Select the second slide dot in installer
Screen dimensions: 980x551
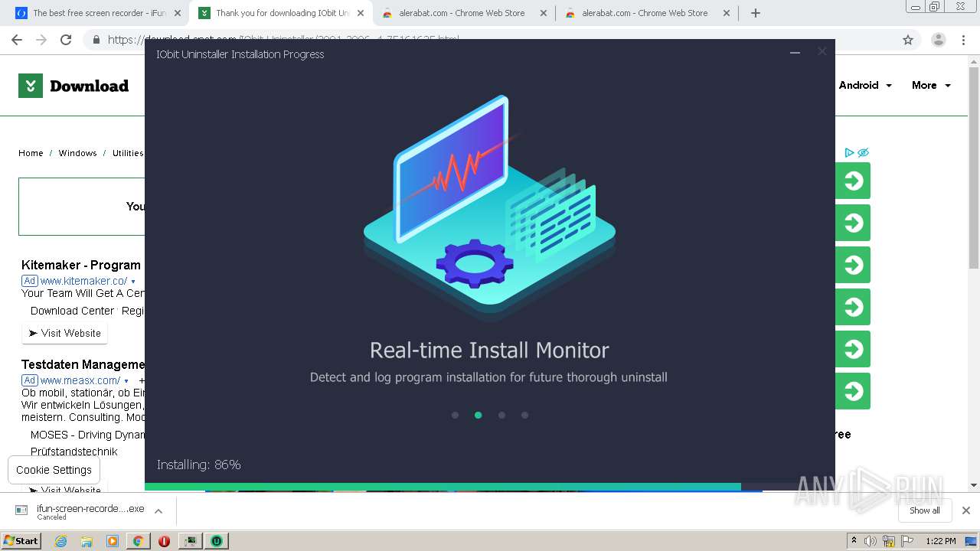(478, 415)
